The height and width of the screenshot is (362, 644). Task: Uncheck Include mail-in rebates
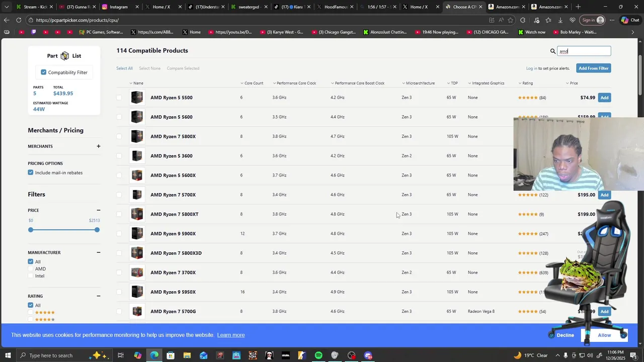(31, 172)
